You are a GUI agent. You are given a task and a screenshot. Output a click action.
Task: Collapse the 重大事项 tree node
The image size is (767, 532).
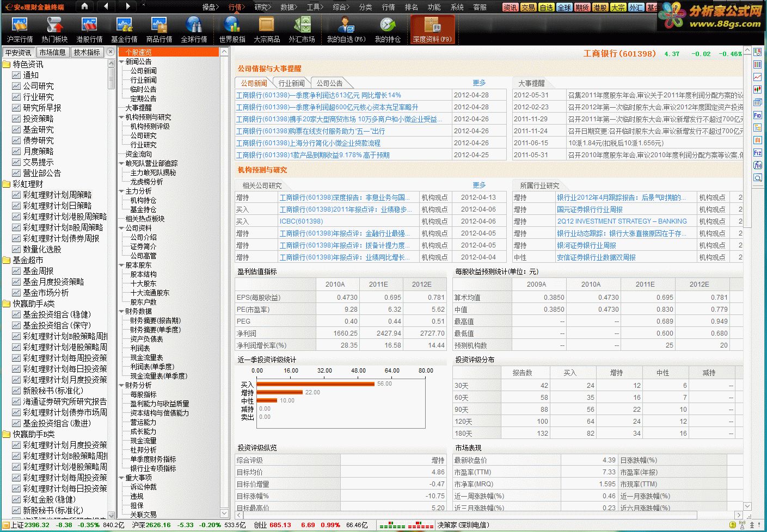point(121,478)
